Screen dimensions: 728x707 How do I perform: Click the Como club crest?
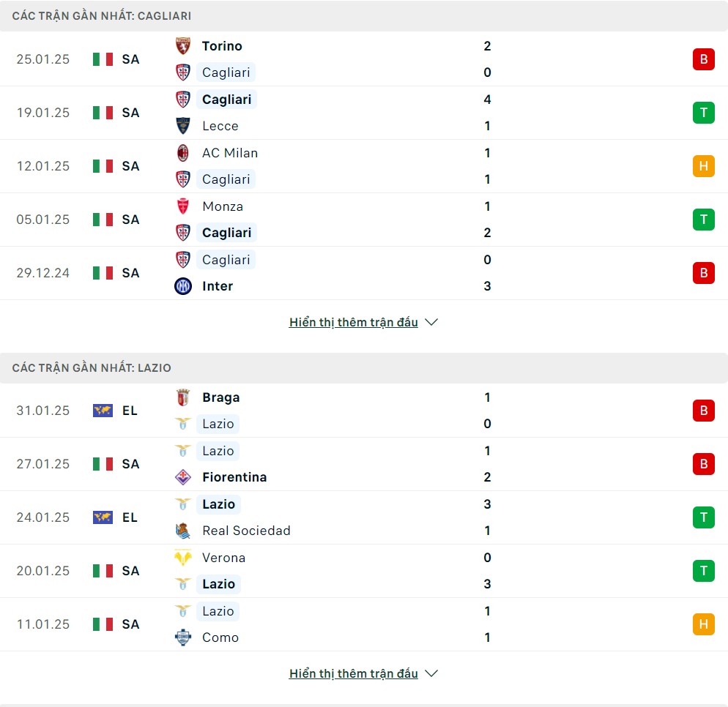click(183, 637)
